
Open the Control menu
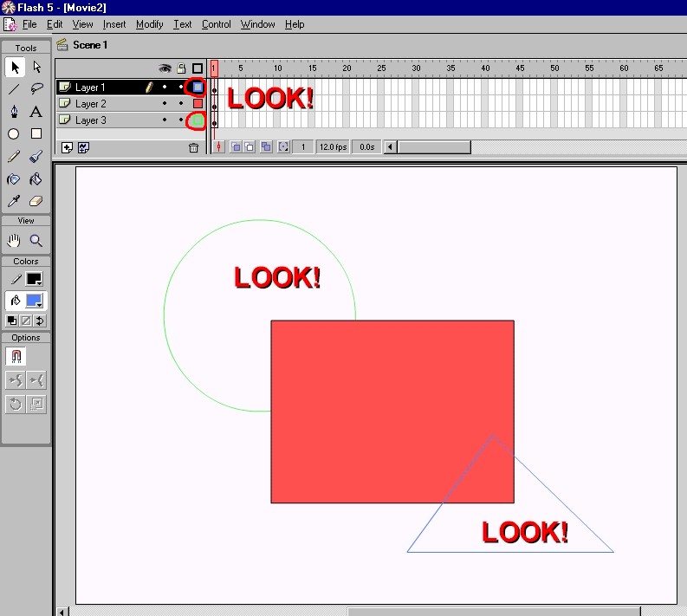pos(216,24)
